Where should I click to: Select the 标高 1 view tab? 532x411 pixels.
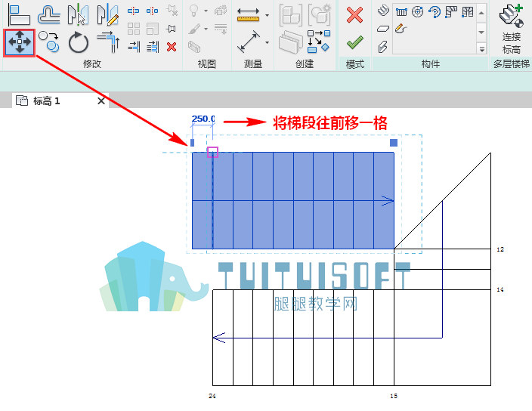click(x=46, y=100)
